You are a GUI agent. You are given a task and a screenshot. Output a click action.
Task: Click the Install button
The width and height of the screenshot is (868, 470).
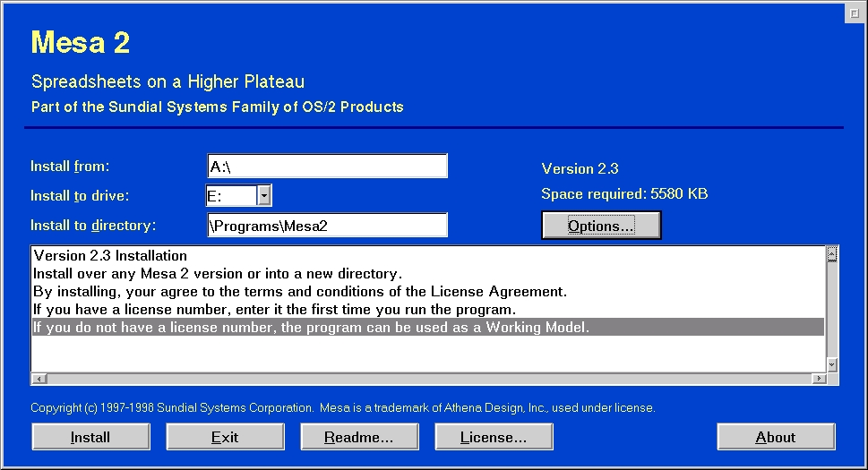point(90,437)
